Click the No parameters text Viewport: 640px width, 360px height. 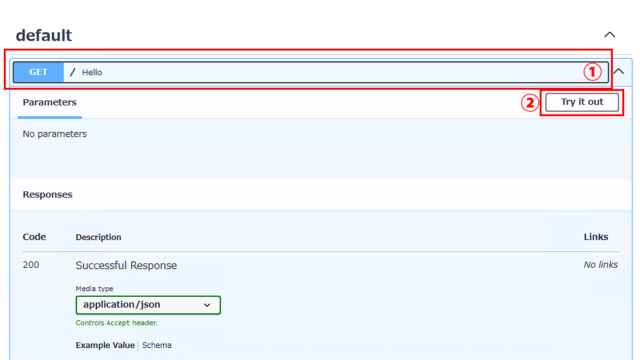55,134
